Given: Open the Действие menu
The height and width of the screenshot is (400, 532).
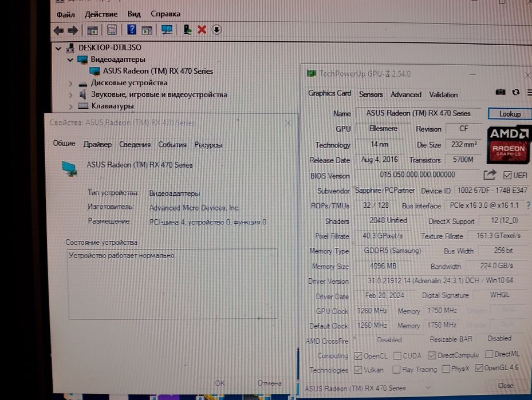Looking at the screenshot, I should pos(101,14).
